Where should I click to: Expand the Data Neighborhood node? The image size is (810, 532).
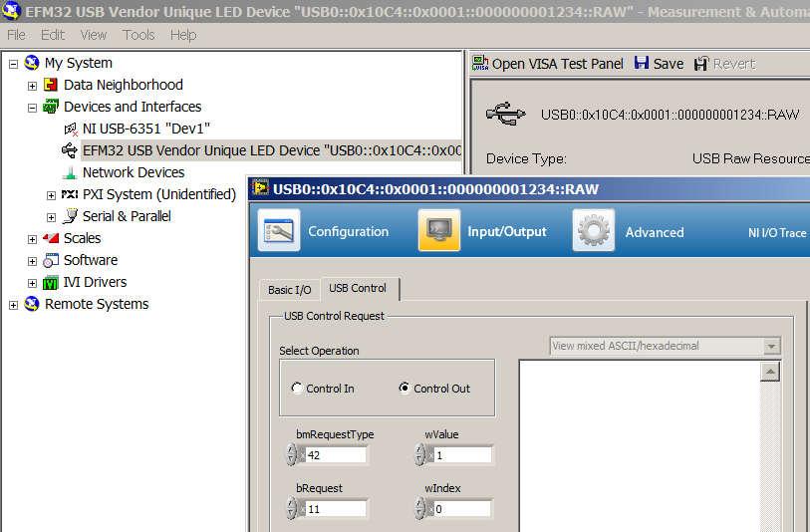coord(32,86)
